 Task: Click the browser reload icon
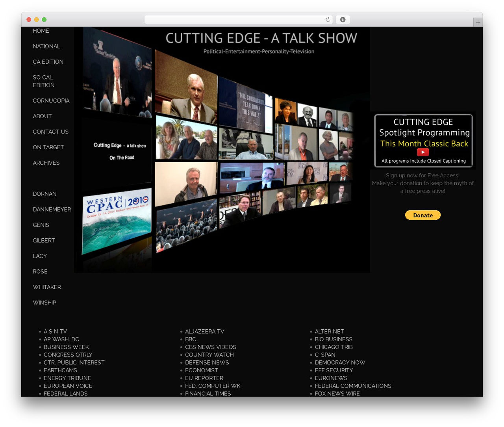point(328,20)
